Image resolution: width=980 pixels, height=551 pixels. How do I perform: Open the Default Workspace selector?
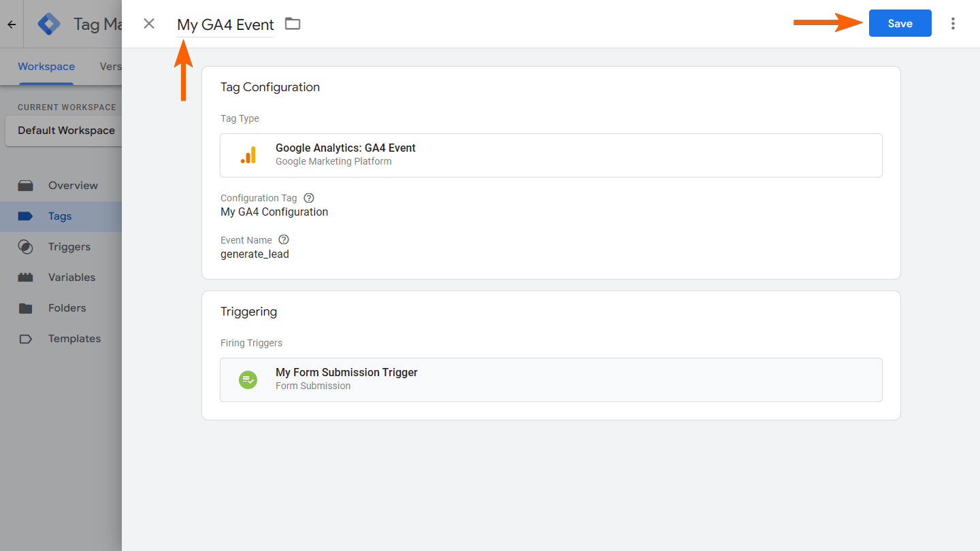66,131
